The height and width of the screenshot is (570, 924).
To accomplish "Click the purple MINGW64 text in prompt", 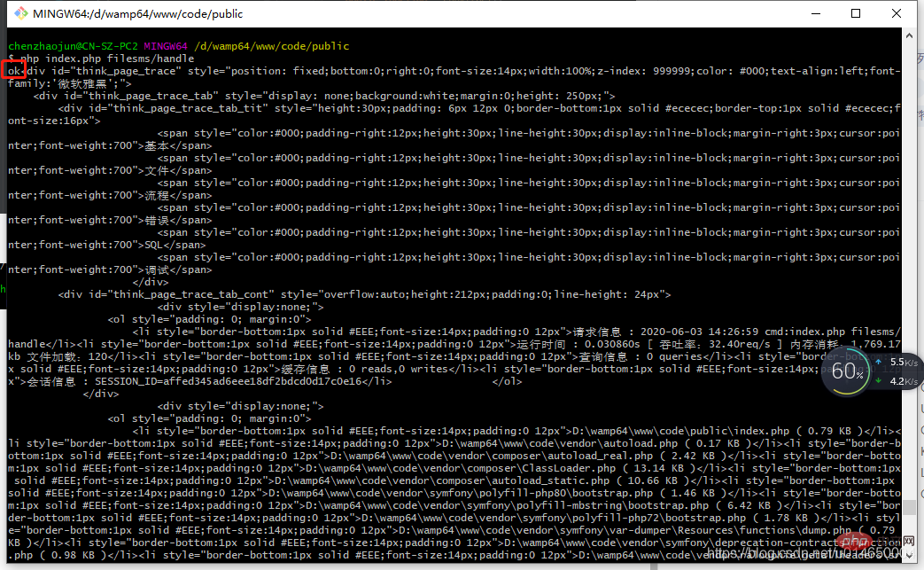I will pos(166,46).
